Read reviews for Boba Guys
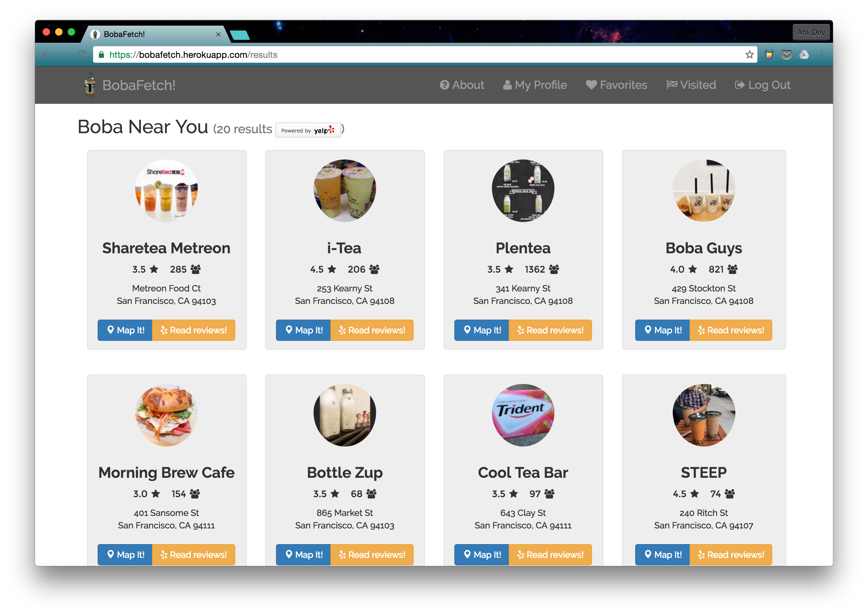This screenshot has width=868, height=616. coord(731,330)
